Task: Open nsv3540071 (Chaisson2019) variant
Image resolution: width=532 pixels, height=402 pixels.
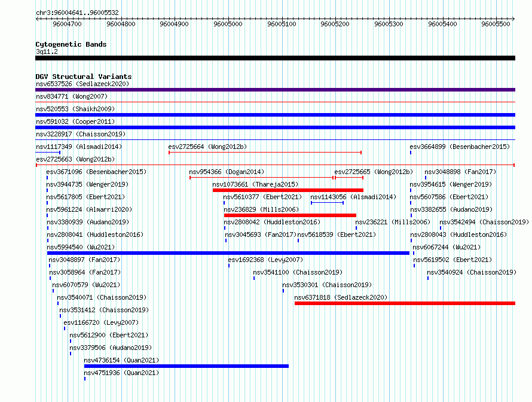Action: tap(102, 297)
